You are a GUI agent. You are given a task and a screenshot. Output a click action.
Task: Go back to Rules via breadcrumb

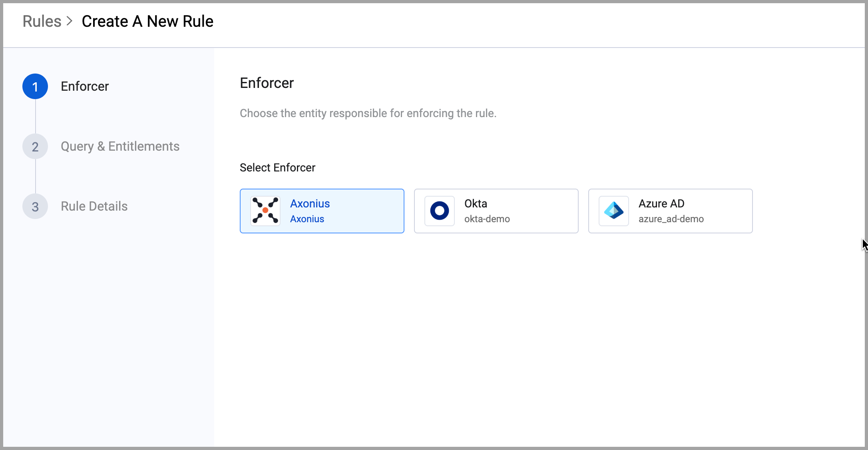tap(42, 21)
